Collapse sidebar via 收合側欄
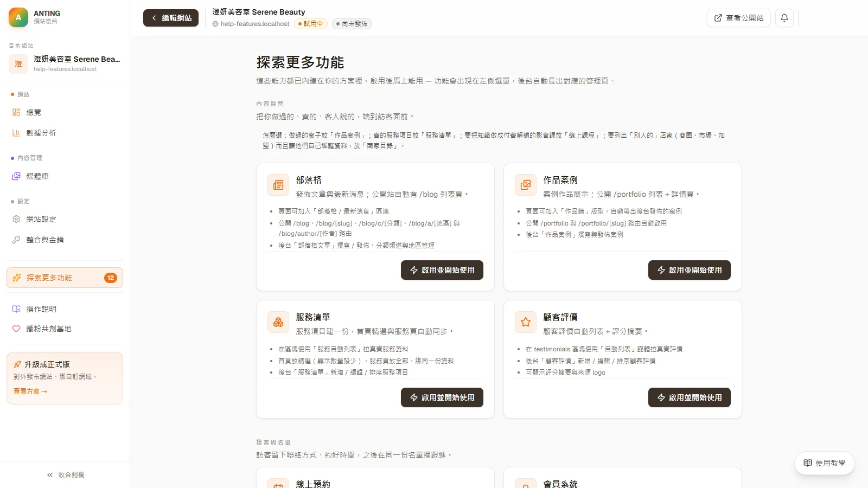Viewport: 868px width, 488px height. (x=65, y=474)
